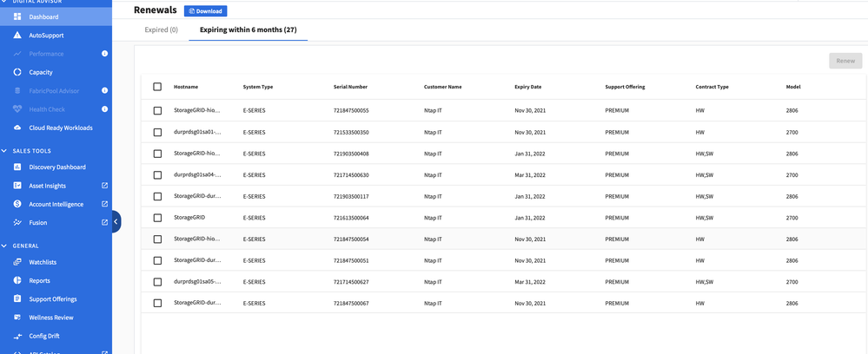The width and height of the screenshot is (868, 354).
Task: Switch to the Expired (0) tab
Action: coord(161,30)
